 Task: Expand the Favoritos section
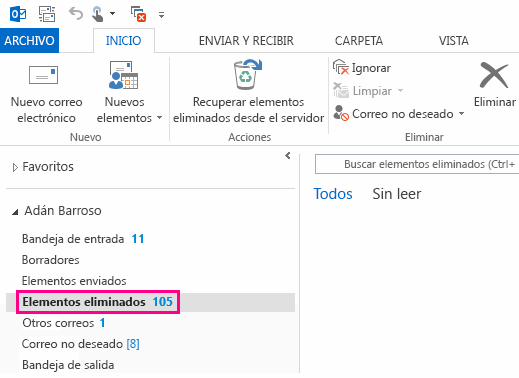click(15, 167)
